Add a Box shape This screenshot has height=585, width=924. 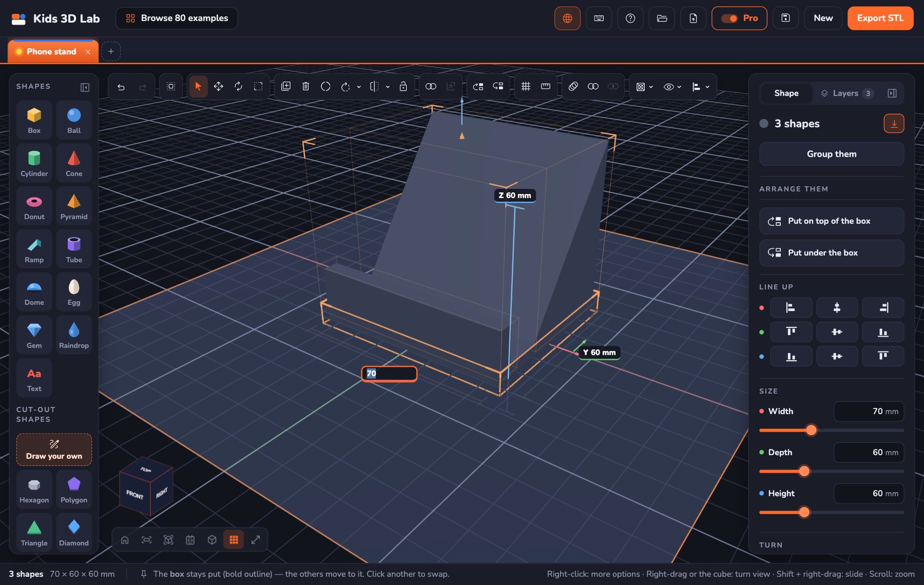(x=34, y=120)
